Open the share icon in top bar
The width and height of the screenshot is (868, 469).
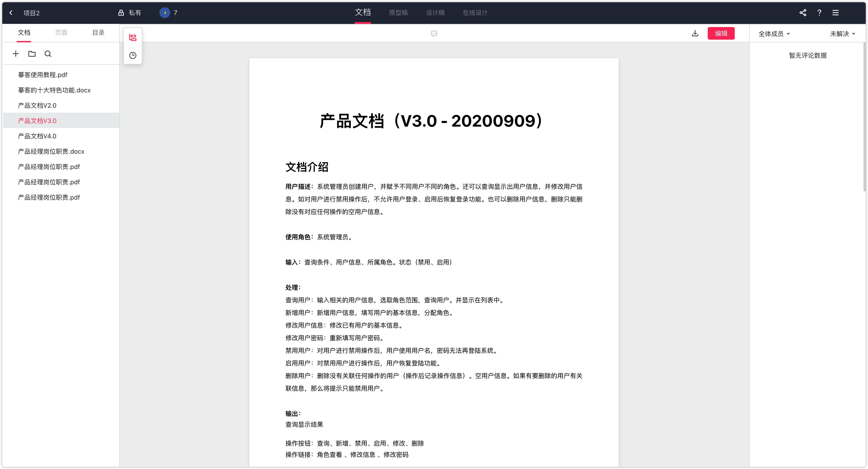tap(803, 13)
